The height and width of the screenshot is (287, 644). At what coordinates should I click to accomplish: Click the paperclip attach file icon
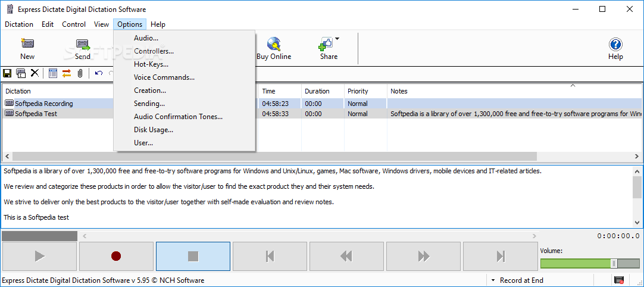[80, 73]
